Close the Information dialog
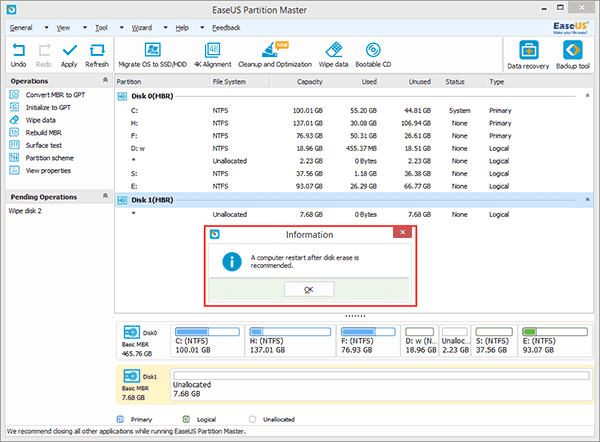The image size is (600, 442). coord(402,232)
